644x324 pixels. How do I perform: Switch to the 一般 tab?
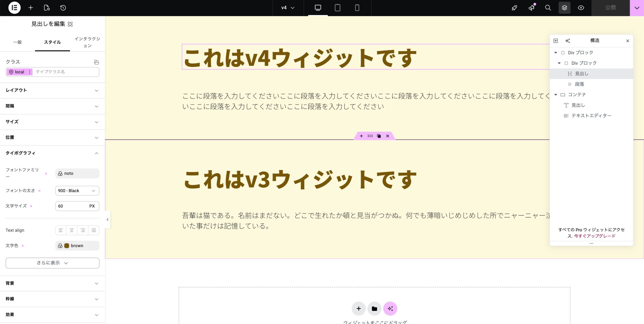pyautogui.click(x=17, y=42)
